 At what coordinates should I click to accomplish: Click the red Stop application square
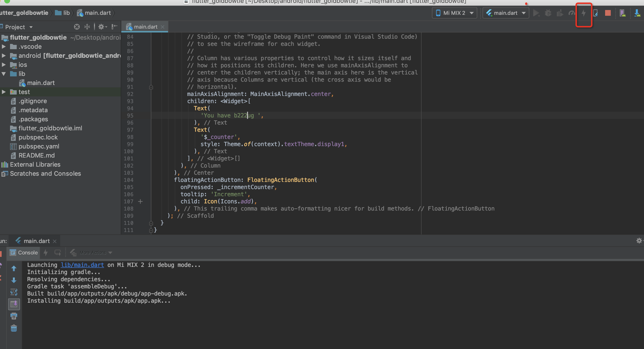click(608, 13)
